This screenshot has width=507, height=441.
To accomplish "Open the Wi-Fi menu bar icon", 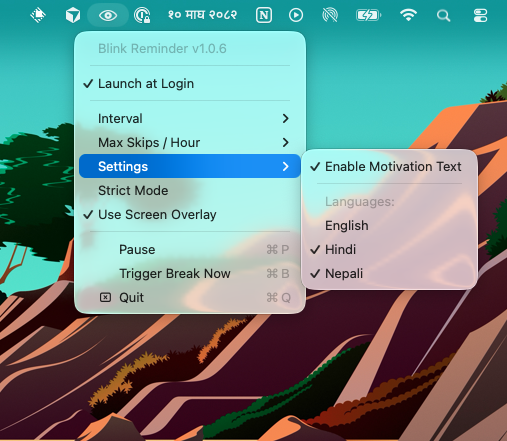I will (408, 15).
